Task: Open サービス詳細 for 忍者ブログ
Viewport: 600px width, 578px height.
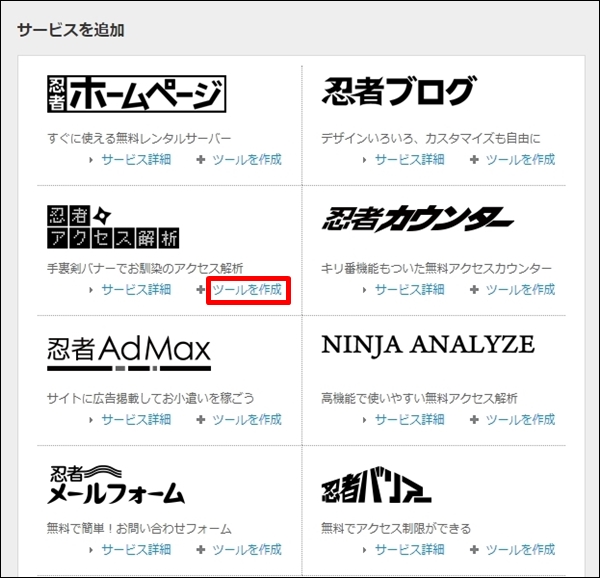Action: [x=410, y=160]
